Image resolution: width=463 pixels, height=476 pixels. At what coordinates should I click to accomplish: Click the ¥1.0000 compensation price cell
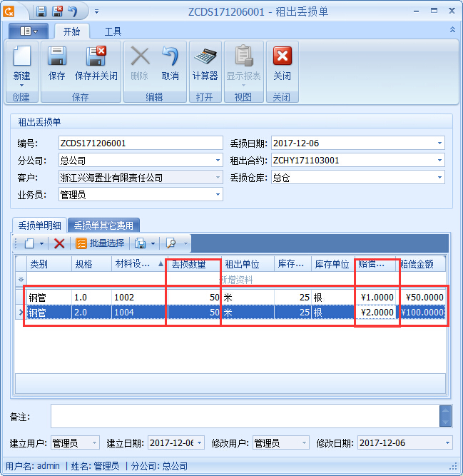coord(375,297)
